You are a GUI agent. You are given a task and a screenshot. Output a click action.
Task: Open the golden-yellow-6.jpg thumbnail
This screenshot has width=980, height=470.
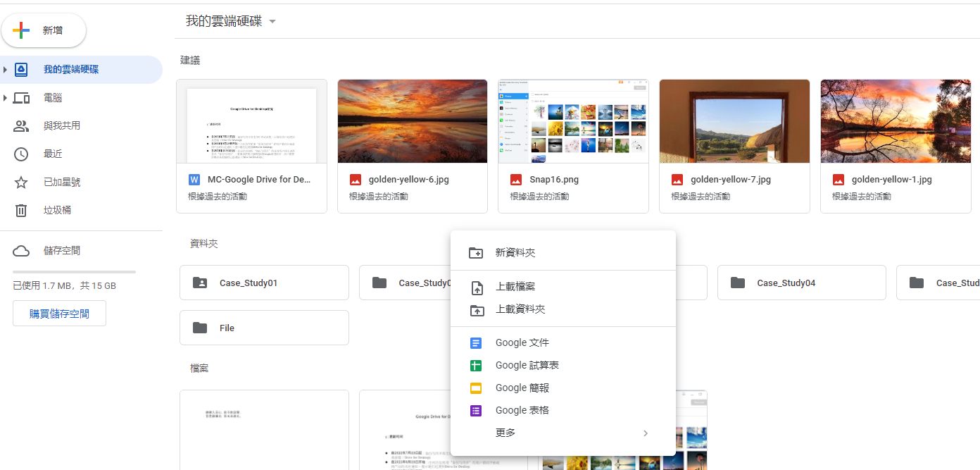pos(413,121)
